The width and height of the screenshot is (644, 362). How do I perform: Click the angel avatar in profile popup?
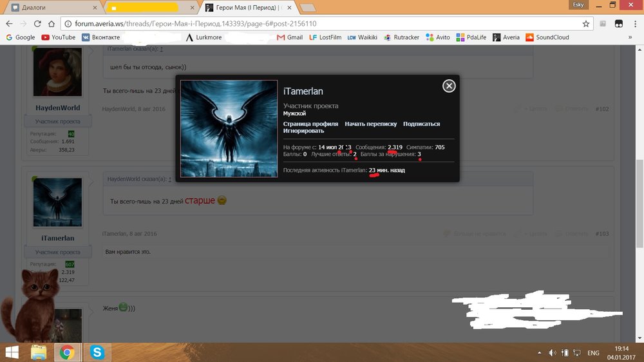tap(229, 128)
